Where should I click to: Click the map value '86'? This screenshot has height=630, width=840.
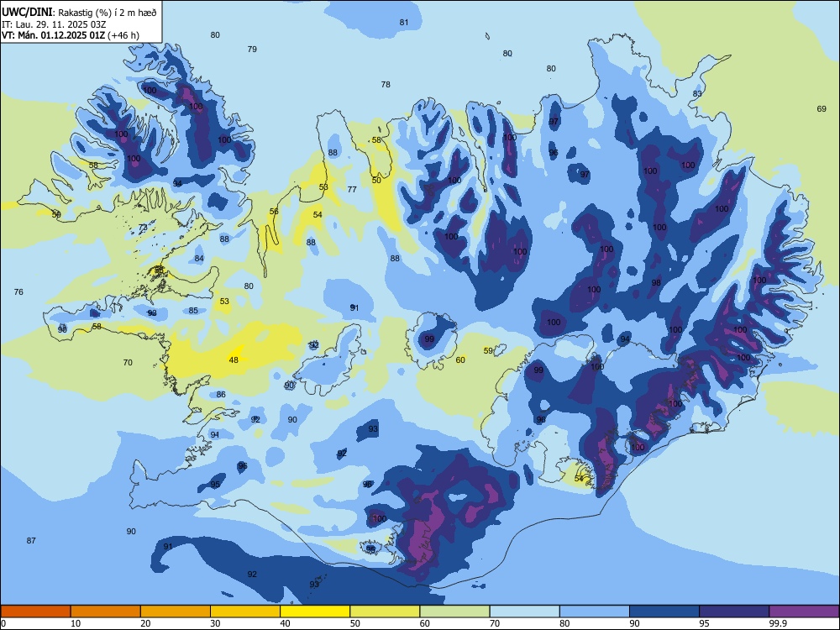[221, 394]
